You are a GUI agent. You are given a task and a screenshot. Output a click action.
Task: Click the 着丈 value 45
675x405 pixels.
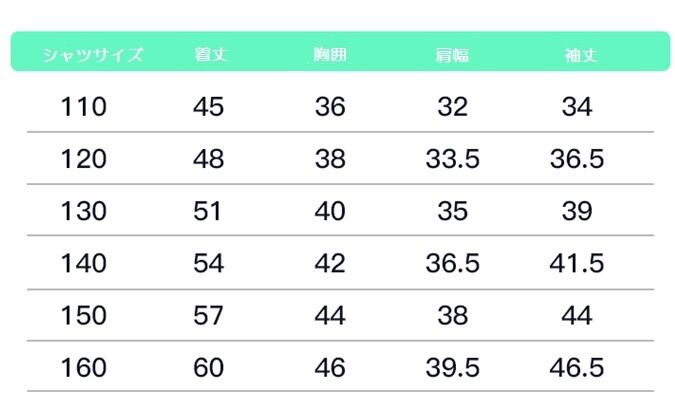point(209,107)
